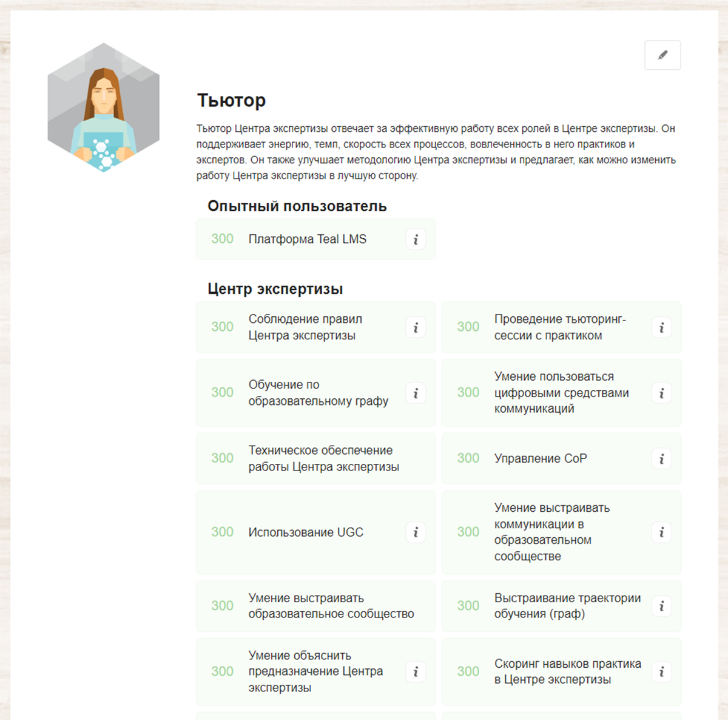
Task: Click score 300 next to Использование UGC
Action: (x=222, y=532)
